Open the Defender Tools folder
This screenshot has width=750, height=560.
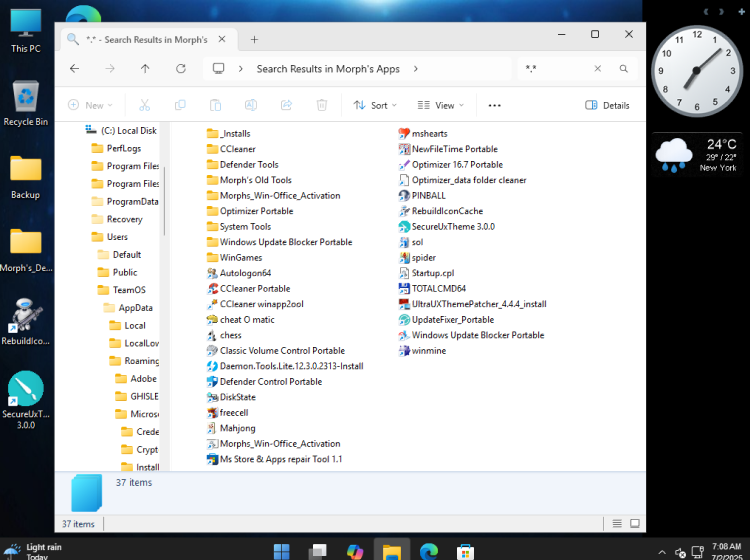pyautogui.click(x=243, y=165)
